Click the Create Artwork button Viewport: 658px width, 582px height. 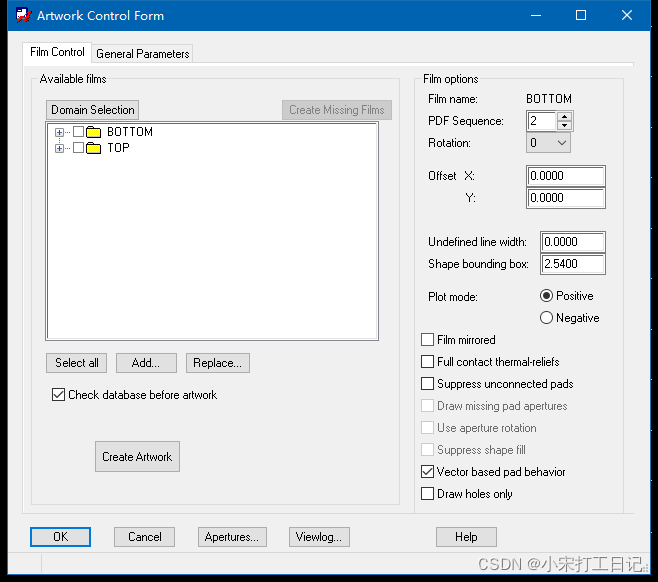click(x=137, y=457)
